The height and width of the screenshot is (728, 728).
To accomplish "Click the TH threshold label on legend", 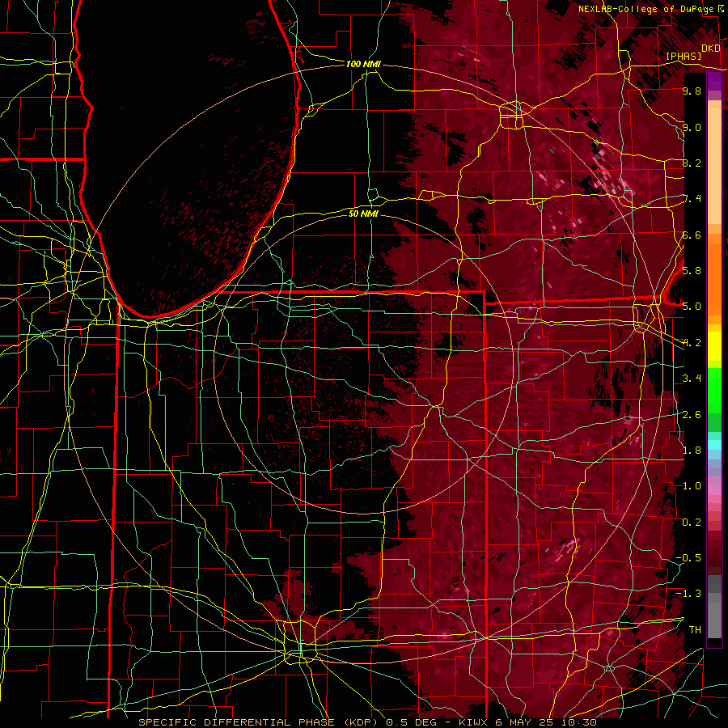I will [695, 629].
